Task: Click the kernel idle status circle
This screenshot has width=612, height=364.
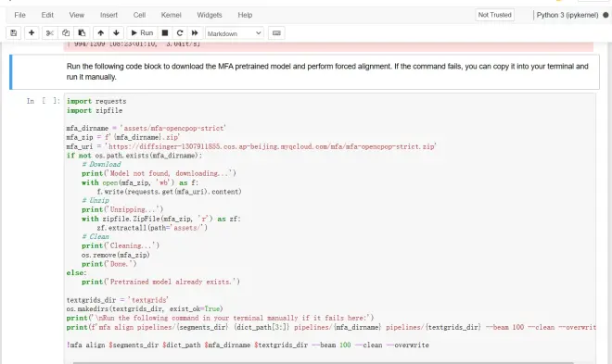Action: (606, 15)
